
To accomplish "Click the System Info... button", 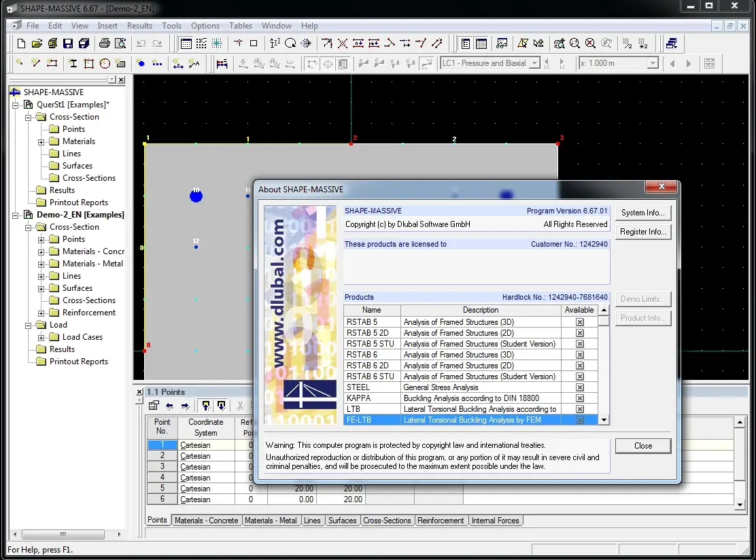I will coord(642,213).
